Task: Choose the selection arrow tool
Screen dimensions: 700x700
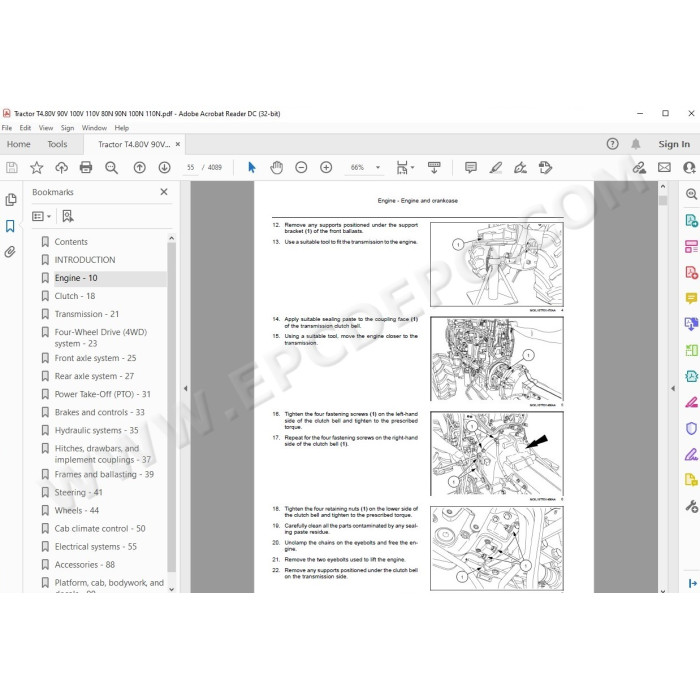Action: click(252, 167)
